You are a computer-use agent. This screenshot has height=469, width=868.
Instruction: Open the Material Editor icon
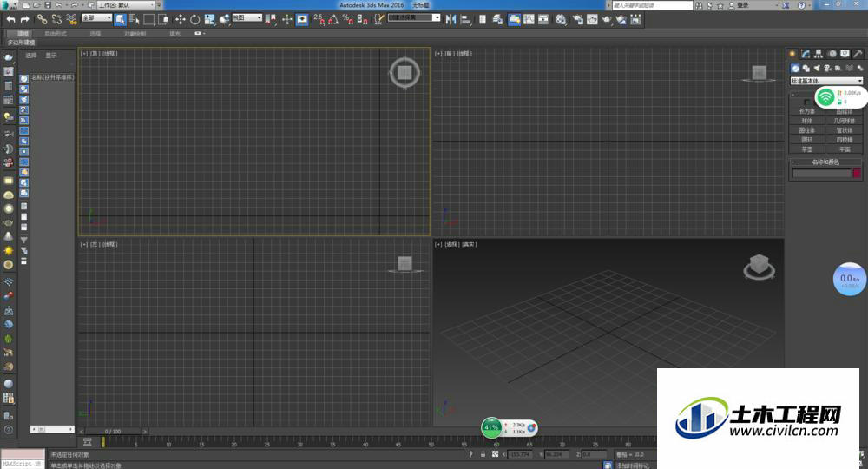coord(561,19)
